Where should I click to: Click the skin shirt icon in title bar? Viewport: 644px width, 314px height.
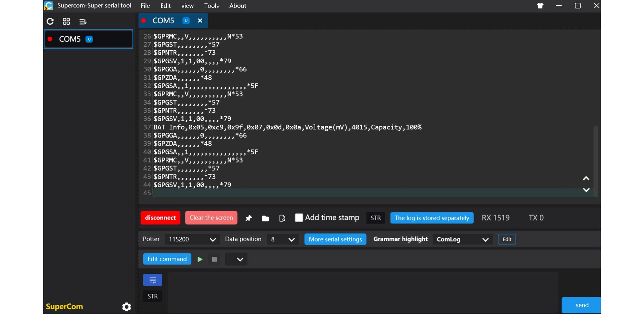tap(540, 6)
